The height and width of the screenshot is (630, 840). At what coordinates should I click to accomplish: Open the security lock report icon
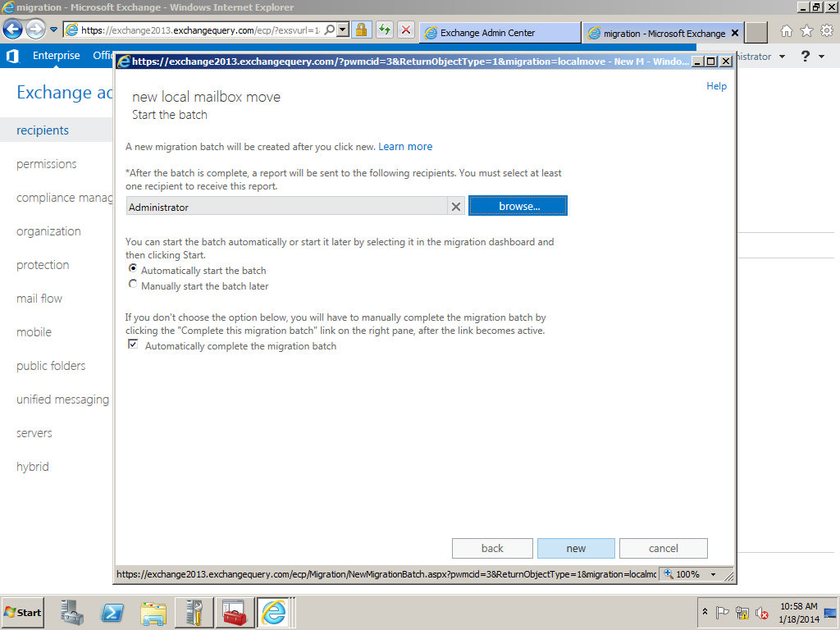[361, 30]
